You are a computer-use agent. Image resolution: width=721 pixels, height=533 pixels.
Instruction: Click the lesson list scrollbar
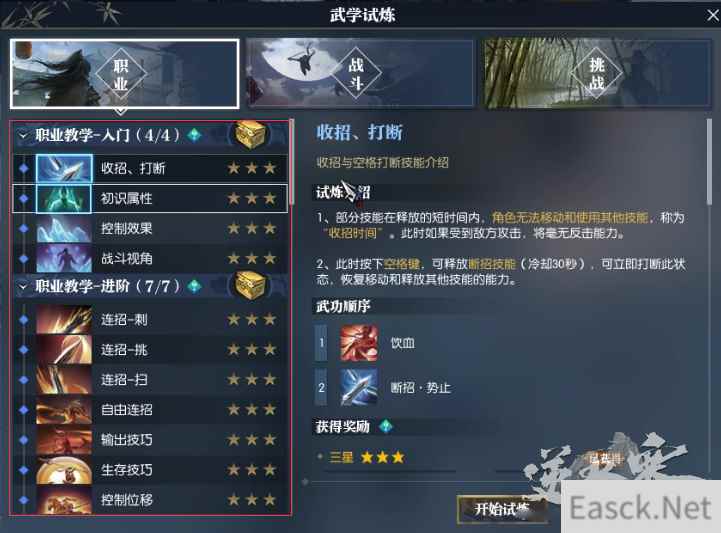291,162
